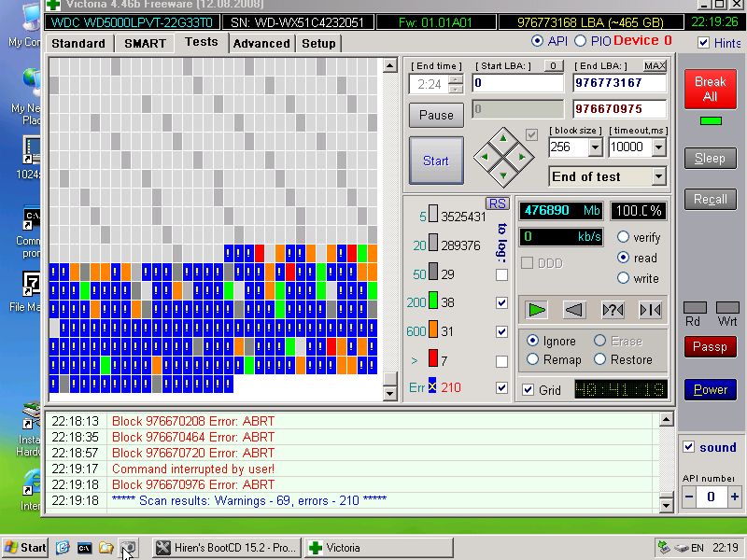Open command prompt from quick launch
Viewport: 747px width, 560px height.
(x=84, y=548)
